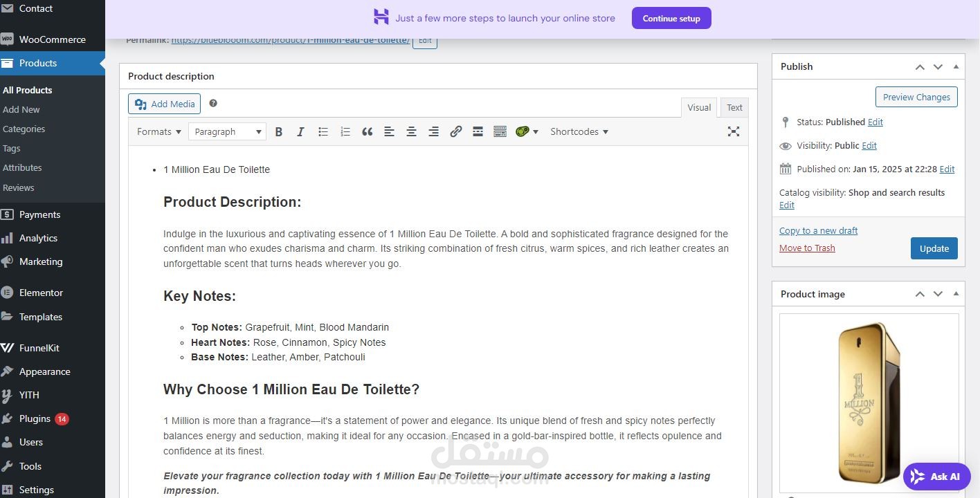Viewport: 980px width, 498px height.
Task: Toggle bold formatting in editor toolbar
Action: [x=279, y=131]
